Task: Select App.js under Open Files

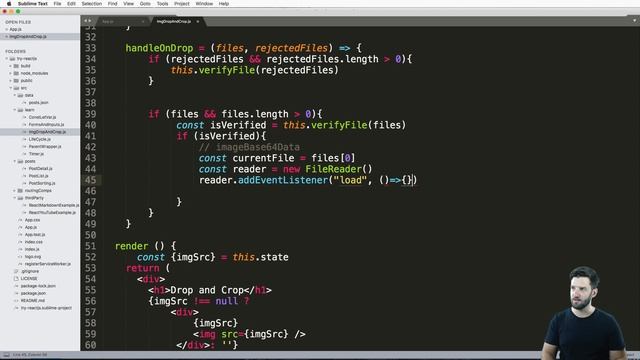Action: (x=16, y=29)
